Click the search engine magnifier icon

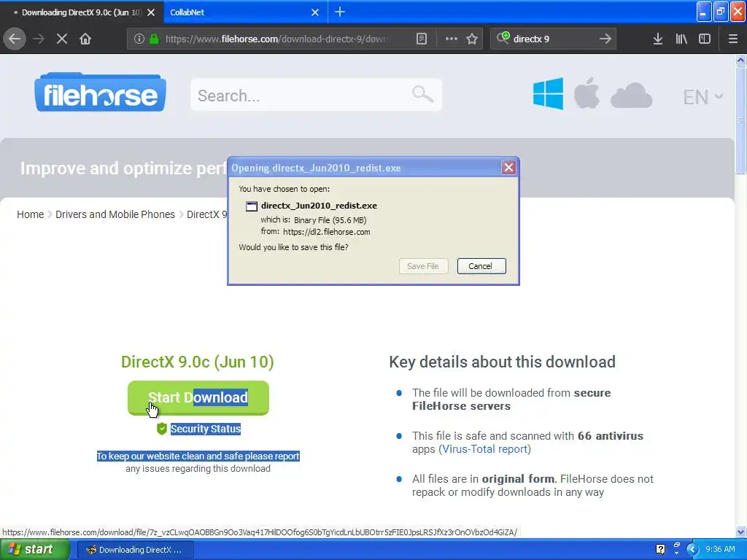[503, 38]
